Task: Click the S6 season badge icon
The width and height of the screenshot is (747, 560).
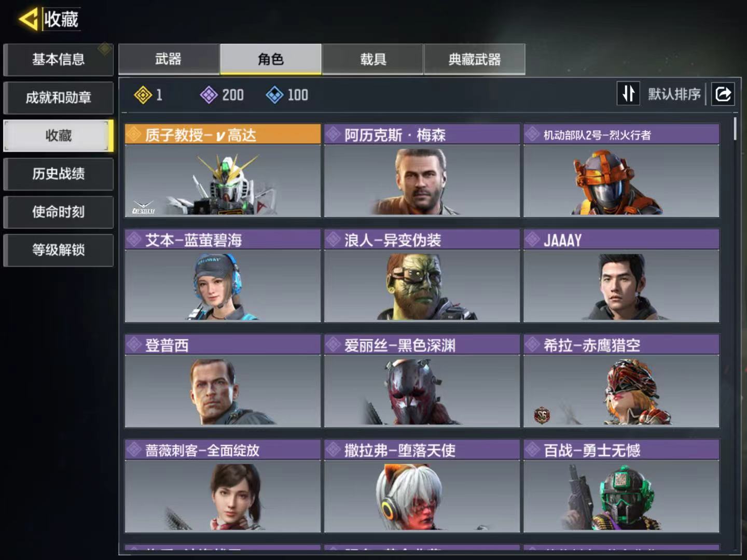Action: tap(542, 415)
